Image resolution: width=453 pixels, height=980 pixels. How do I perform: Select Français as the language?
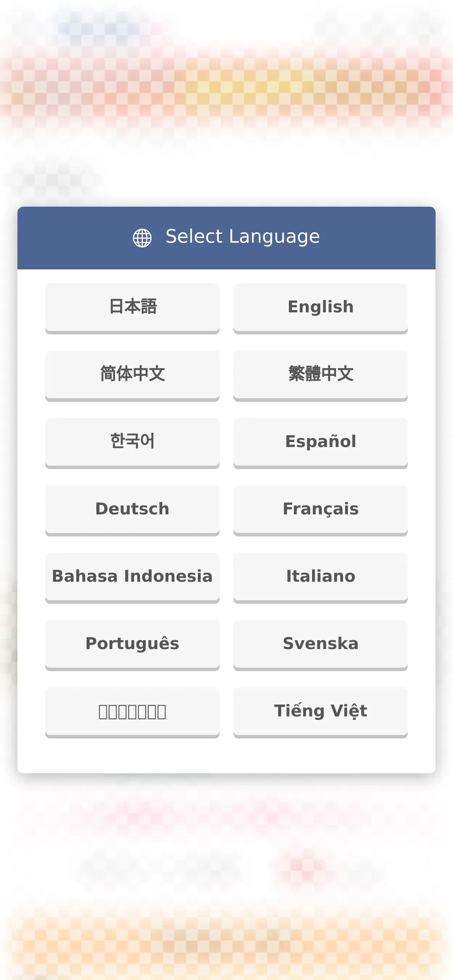[x=321, y=511]
